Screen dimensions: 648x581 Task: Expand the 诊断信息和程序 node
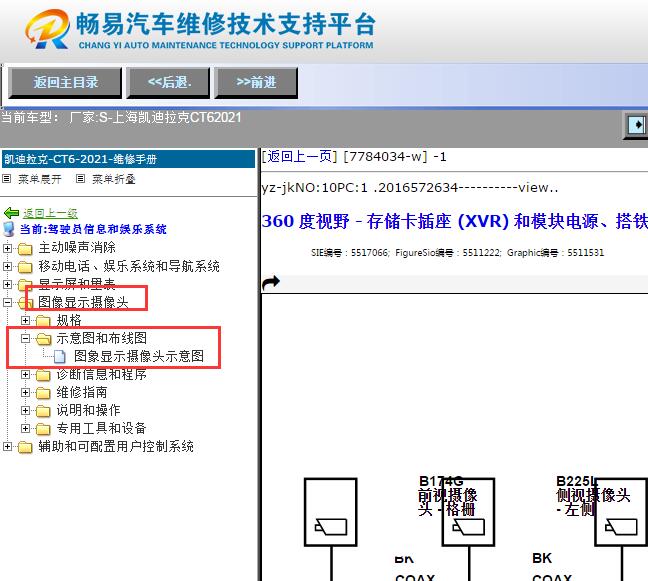[25, 374]
